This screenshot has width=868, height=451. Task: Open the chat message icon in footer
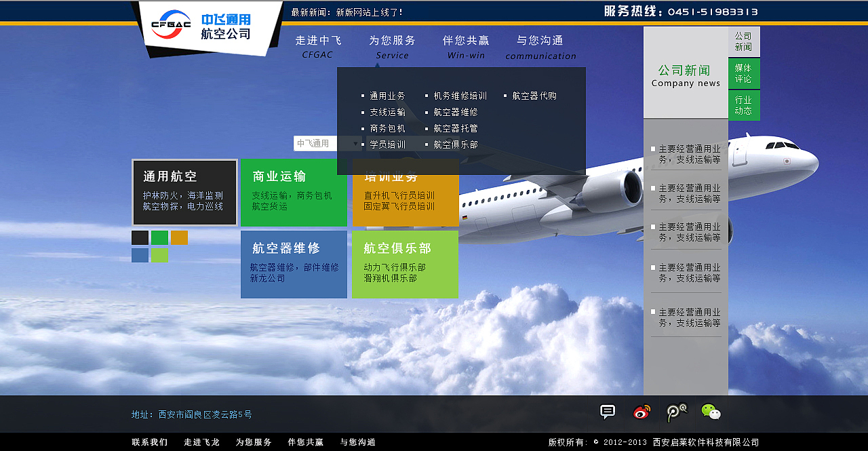(x=608, y=412)
